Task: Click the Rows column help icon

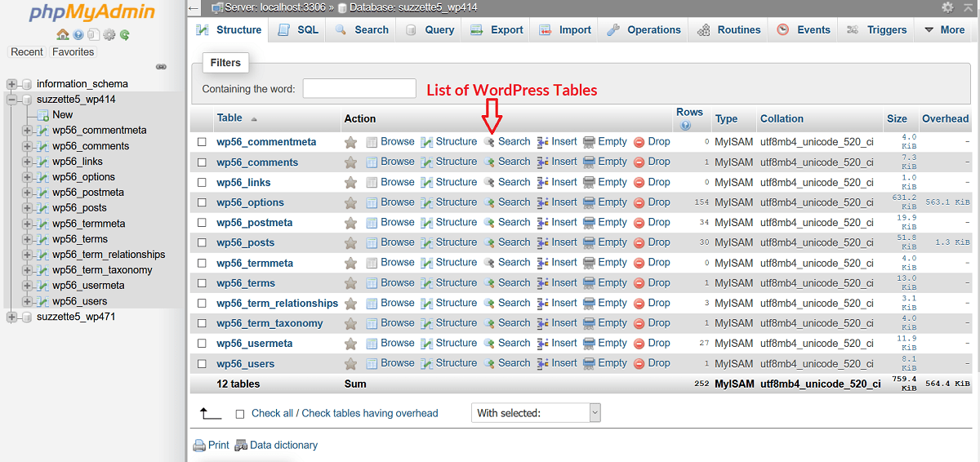Action: (685, 126)
